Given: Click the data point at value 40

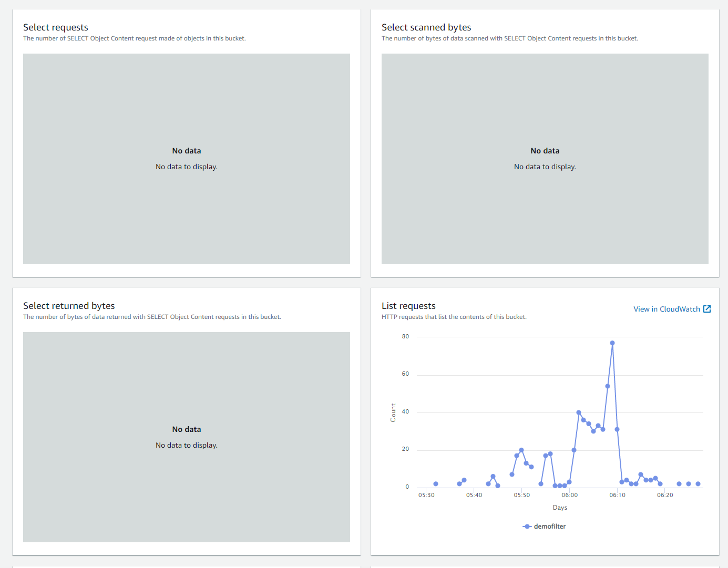Looking at the screenshot, I should pos(579,412).
